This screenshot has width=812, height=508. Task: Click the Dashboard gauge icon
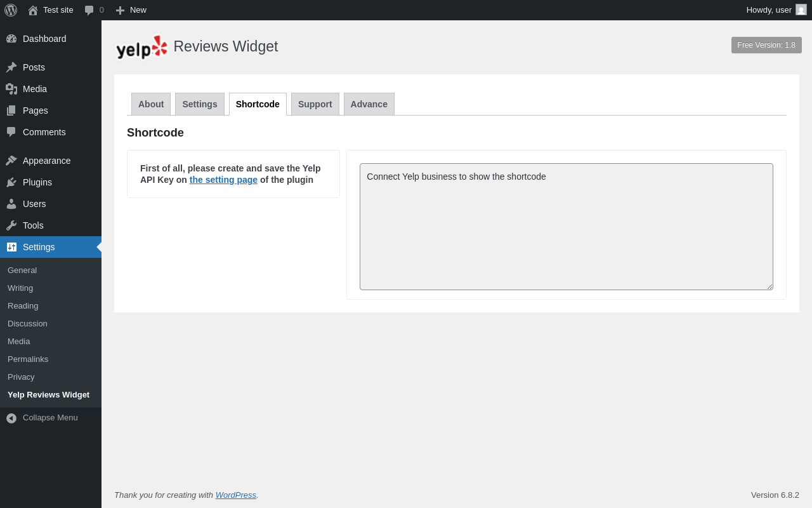coord(11,39)
